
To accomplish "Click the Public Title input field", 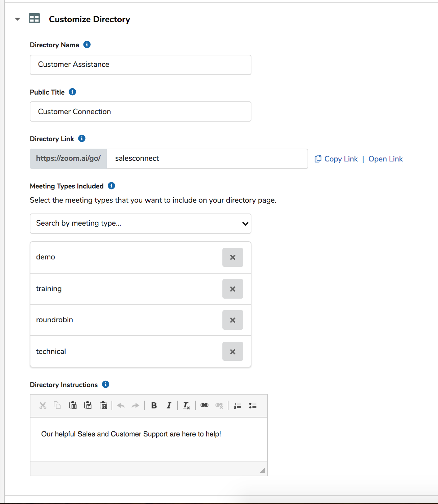I will (x=141, y=111).
